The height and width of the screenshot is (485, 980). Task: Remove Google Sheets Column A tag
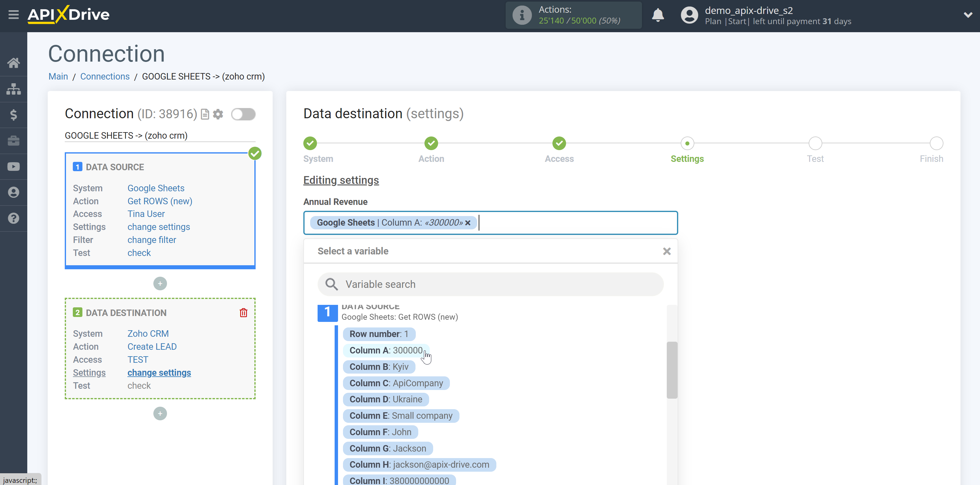[469, 222]
